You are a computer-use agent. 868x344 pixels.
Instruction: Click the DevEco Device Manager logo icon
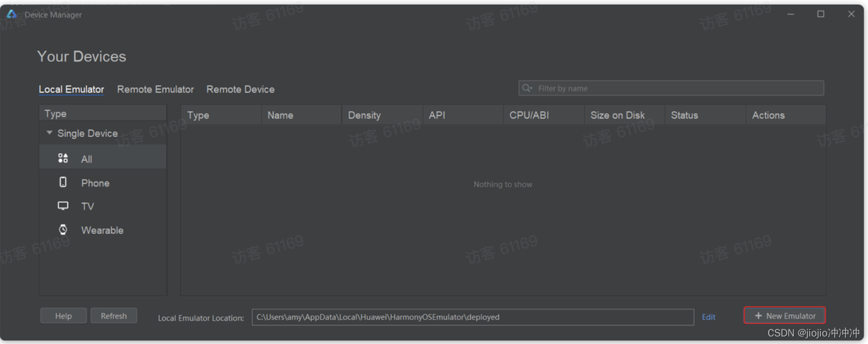click(12, 14)
